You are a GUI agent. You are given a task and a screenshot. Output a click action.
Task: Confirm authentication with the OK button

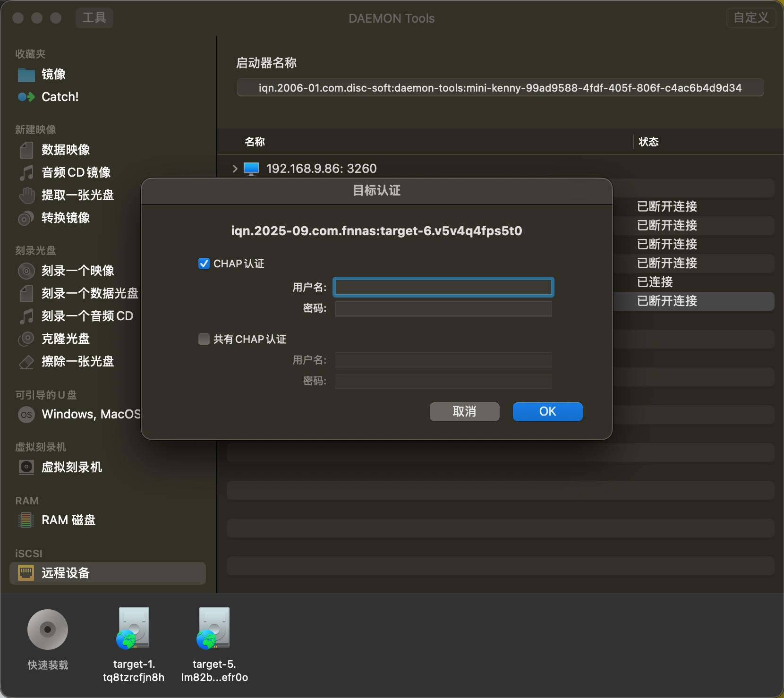(x=547, y=411)
